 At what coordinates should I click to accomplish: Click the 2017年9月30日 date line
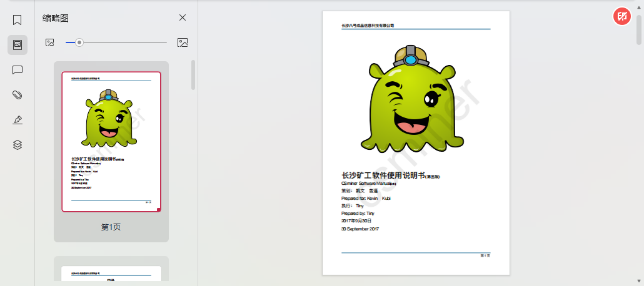[356, 221]
